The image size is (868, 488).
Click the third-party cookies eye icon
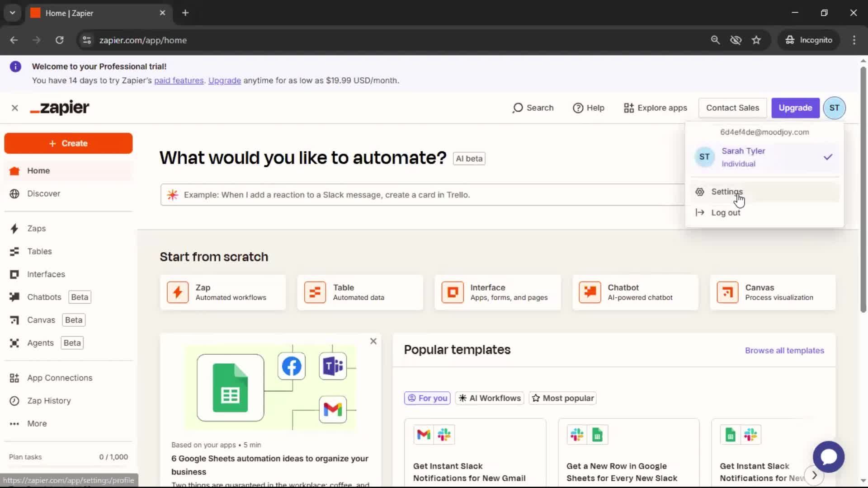point(736,40)
